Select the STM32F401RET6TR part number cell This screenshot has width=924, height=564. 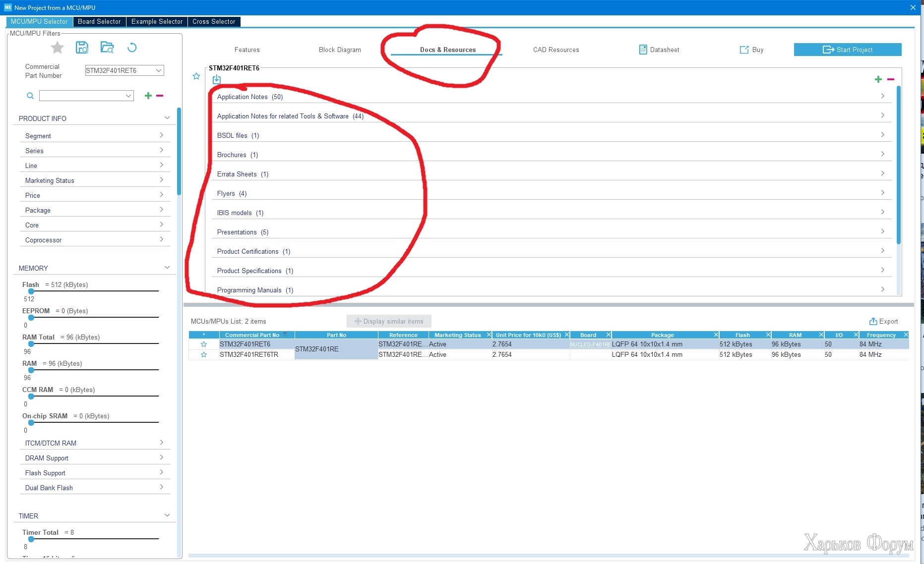(257, 355)
